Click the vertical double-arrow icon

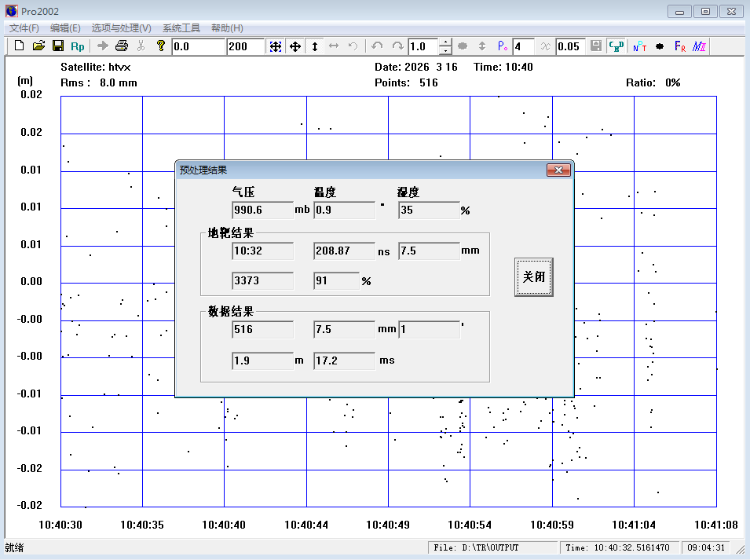tap(315, 46)
